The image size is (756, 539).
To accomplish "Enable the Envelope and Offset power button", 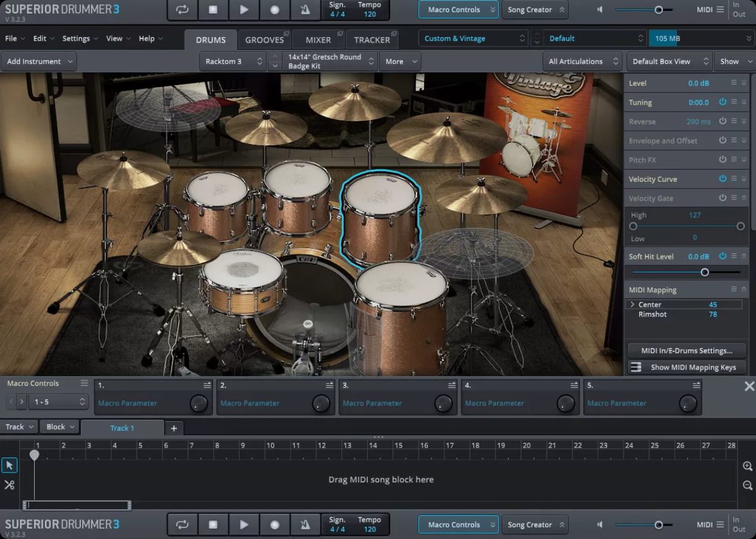I will (x=723, y=140).
